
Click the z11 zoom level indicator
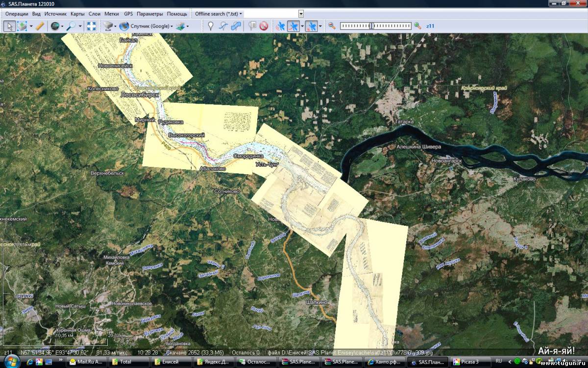430,26
